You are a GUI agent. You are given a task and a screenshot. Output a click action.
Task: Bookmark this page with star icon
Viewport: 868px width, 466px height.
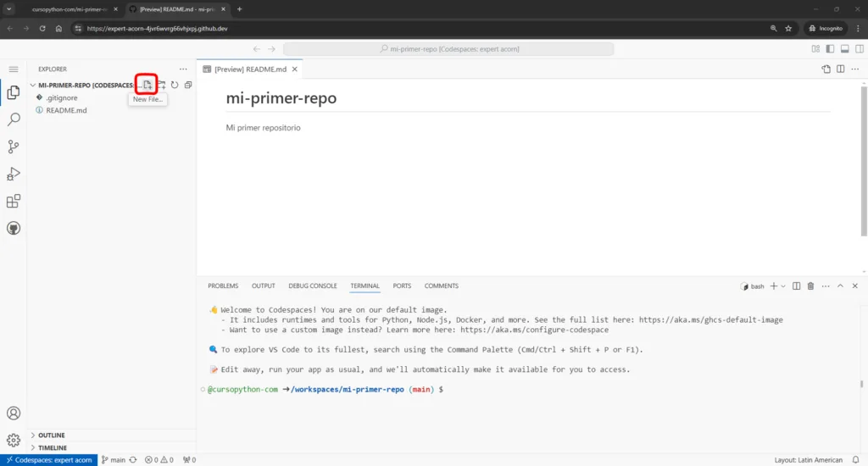[788, 28]
